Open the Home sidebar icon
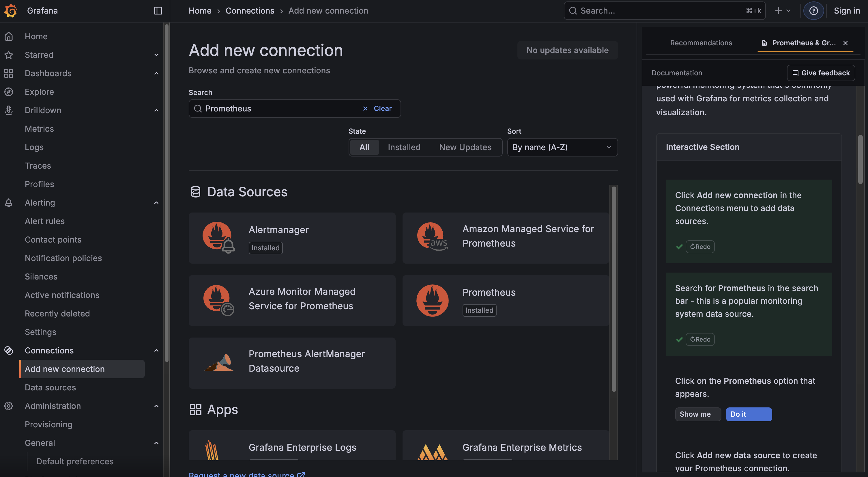 click(x=9, y=36)
